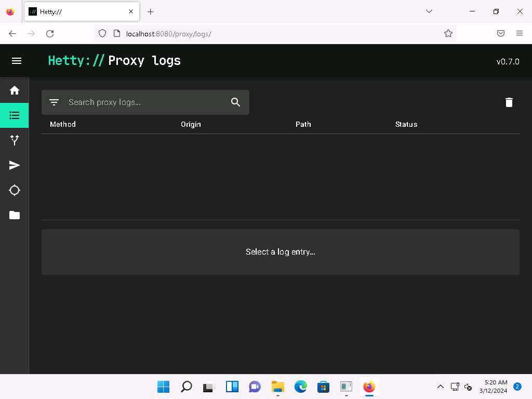The height and width of the screenshot is (399, 532).
Task: Open a new browser tab
Action: [150, 11]
